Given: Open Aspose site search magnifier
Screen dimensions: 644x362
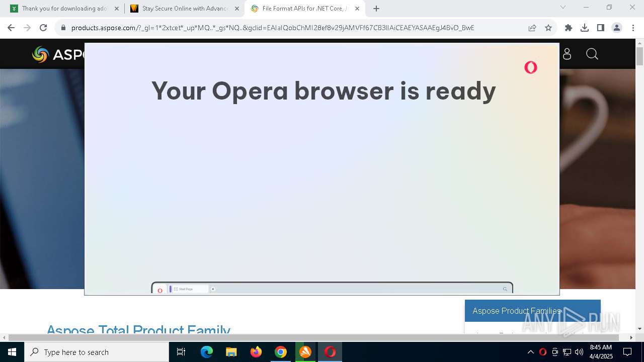Looking at the screenshot, I should tap(592, 54).
